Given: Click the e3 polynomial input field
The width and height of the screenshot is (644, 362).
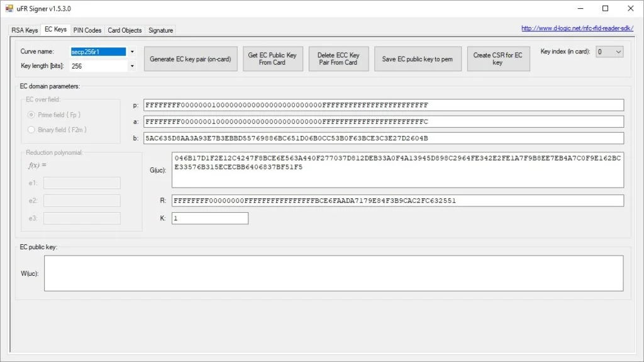Looking at the screenshot, I should click(x=82, y=218).
